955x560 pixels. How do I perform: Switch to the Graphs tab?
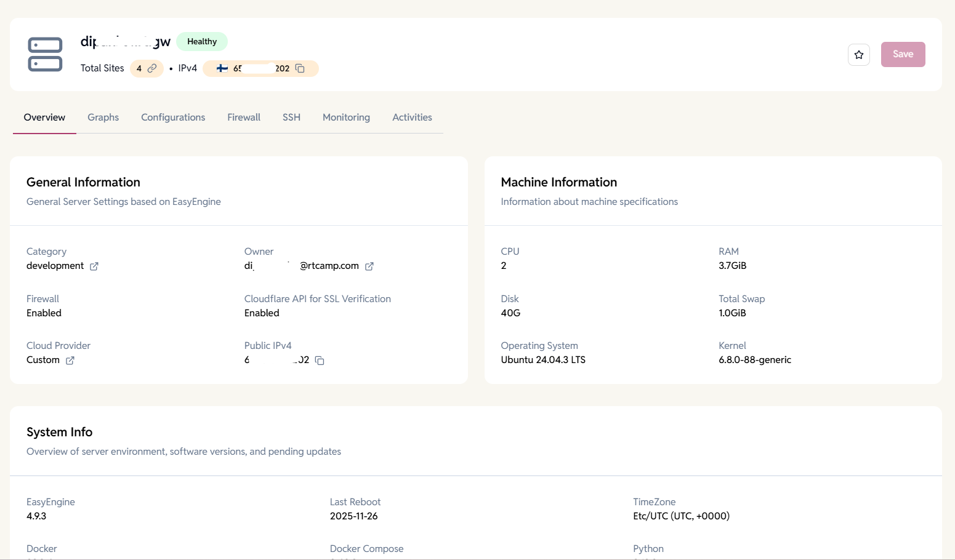pos(103,118)
